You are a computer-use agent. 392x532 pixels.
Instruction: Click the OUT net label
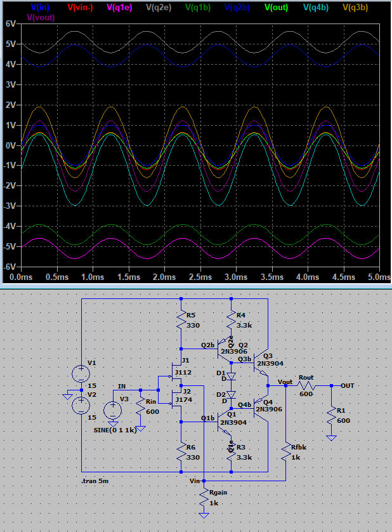[347, 385]
